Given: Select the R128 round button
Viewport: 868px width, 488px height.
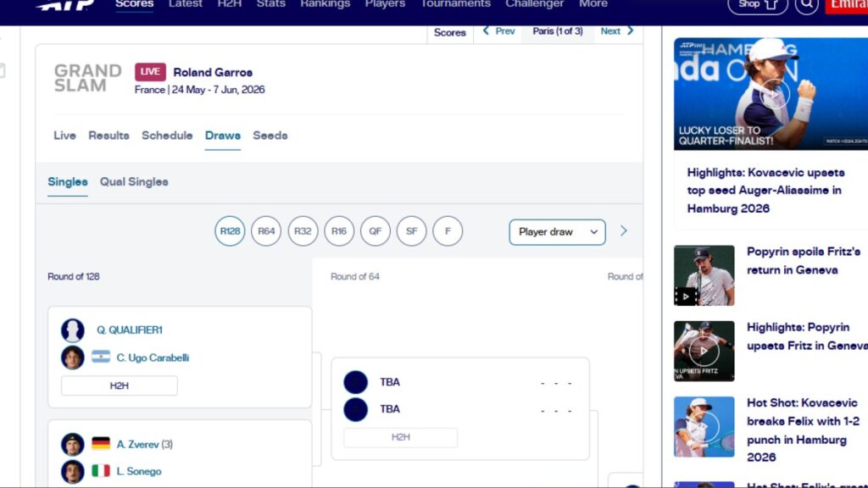Looking at the screenshot, I should click(x=230, y=231).
